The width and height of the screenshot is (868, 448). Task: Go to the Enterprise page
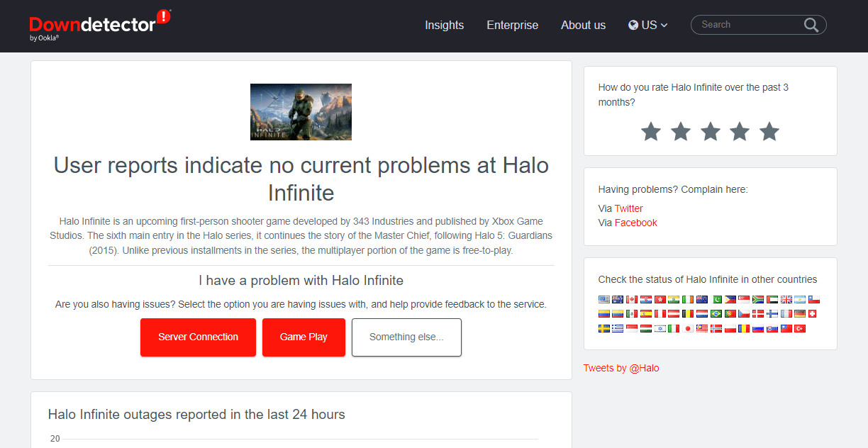coord(512,25)
